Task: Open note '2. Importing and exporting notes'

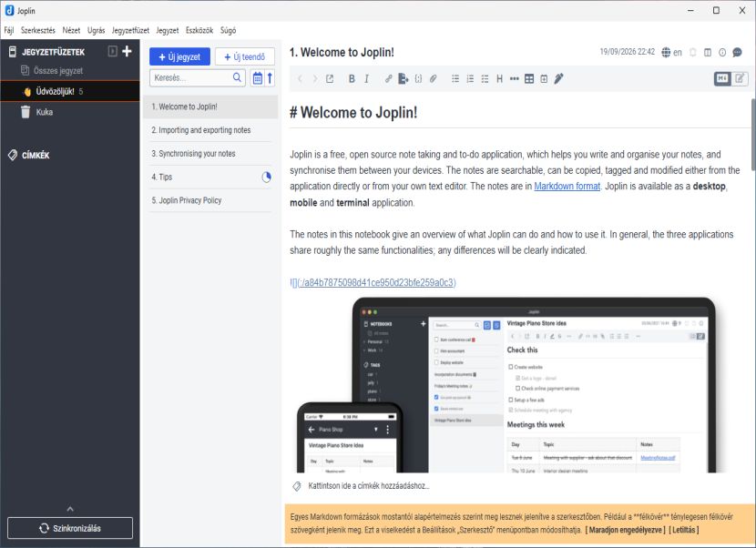Action: (210, 130)
